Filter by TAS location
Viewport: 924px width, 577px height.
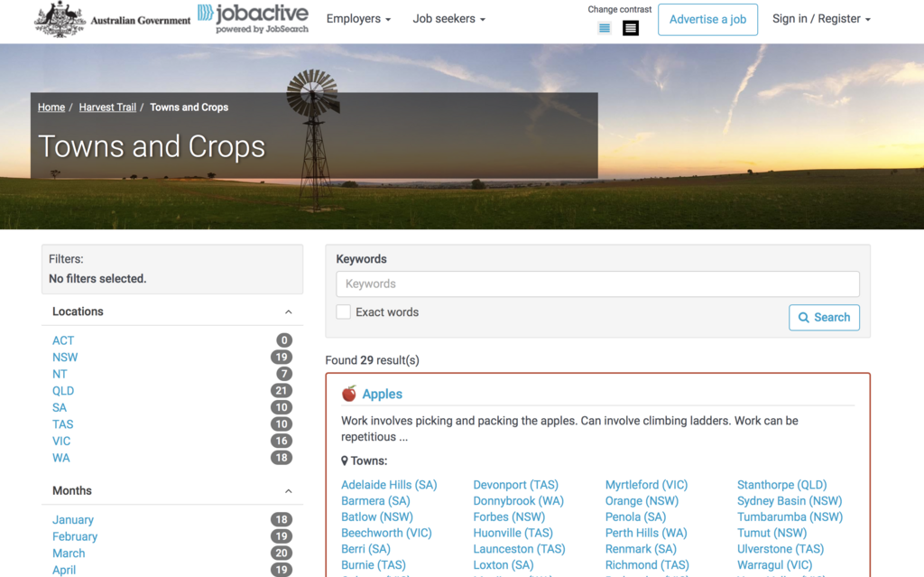coord(62,424)
